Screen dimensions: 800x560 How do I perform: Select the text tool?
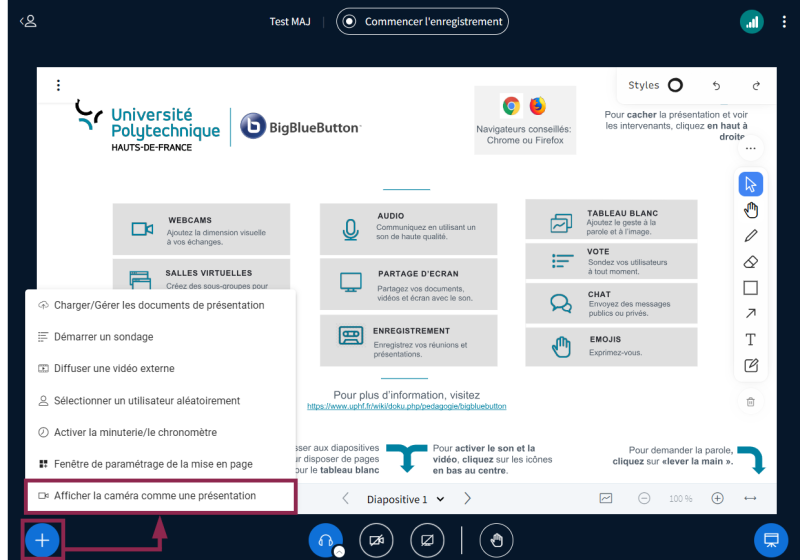click(x=750, y=340)
